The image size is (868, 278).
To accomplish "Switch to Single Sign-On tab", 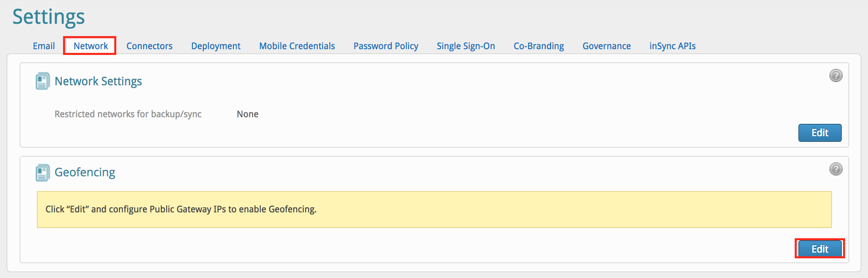I will [466, 46].
